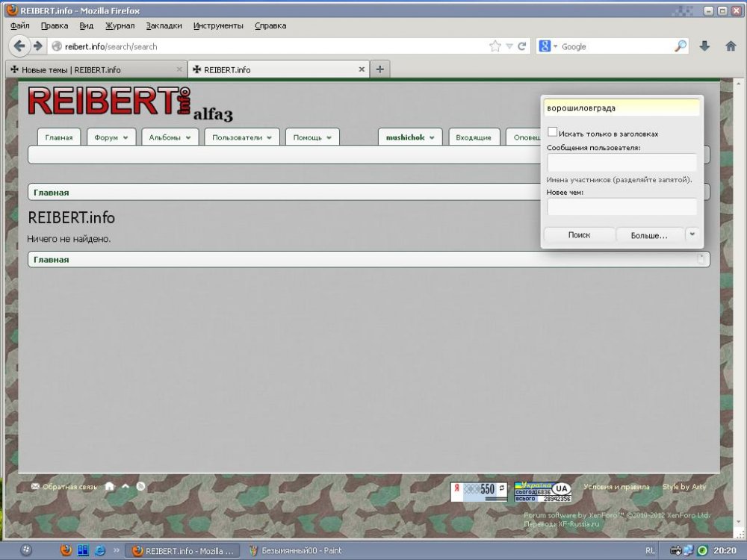
Task: Click the footer home icon
Action: 110,486
